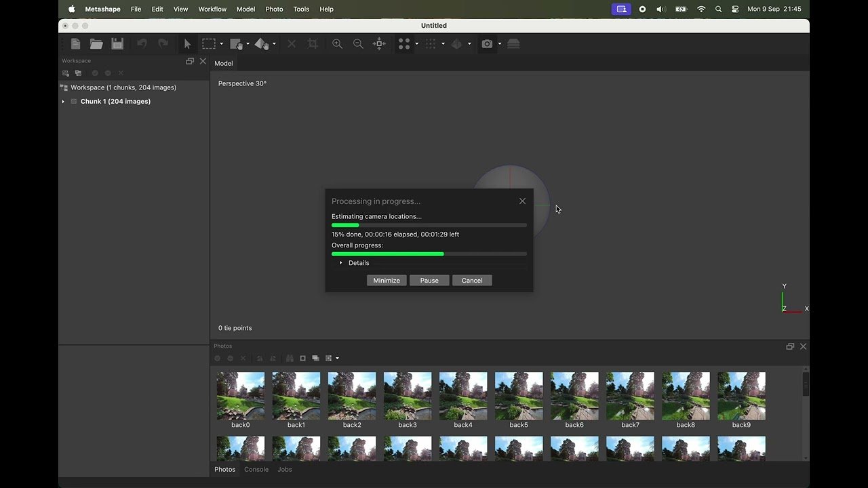868x488 pixels.
Task: Activate the Move Region tool
Action: point(236,44)
